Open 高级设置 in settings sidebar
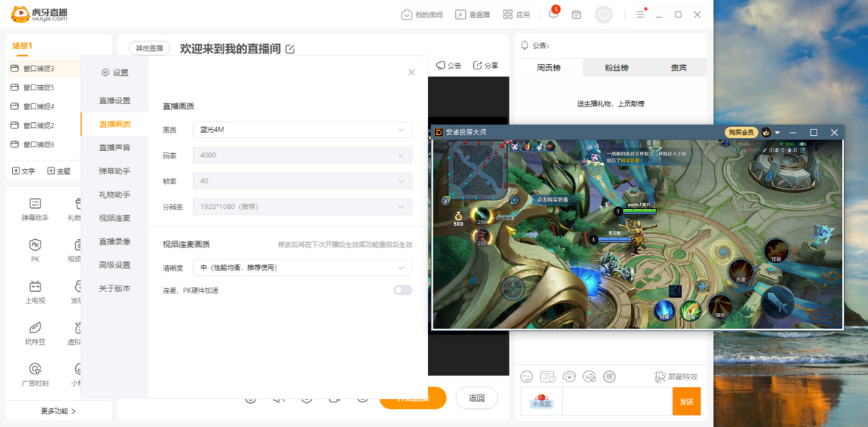The width and height of the screenshot is (868, 427). click(115, 265)
